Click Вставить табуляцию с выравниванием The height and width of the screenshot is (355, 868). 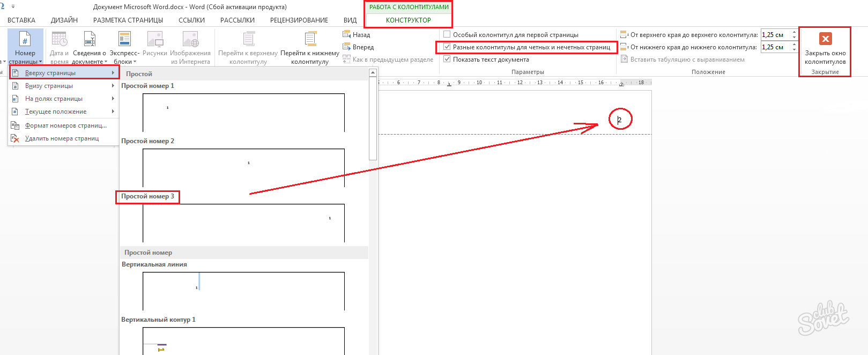(682, 60)
